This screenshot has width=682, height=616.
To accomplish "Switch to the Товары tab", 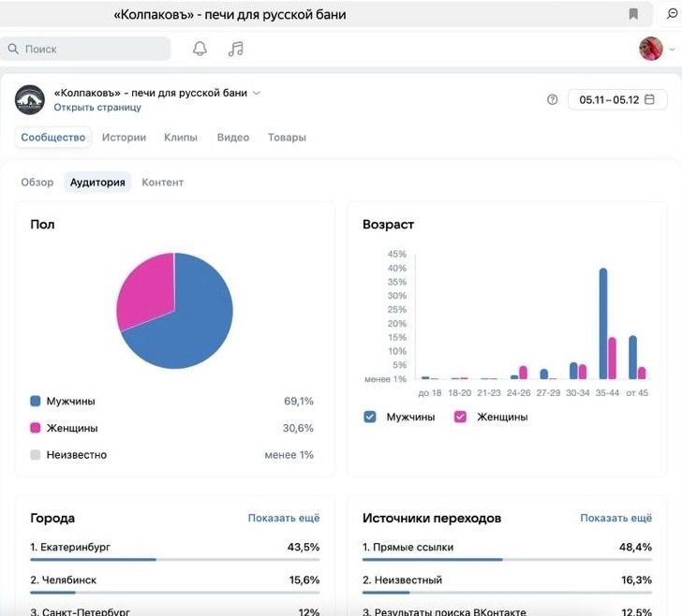I will click(287, 138).
